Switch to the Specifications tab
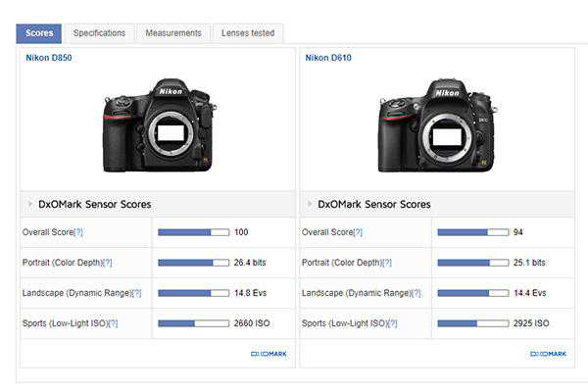 [x=99, y=33]
